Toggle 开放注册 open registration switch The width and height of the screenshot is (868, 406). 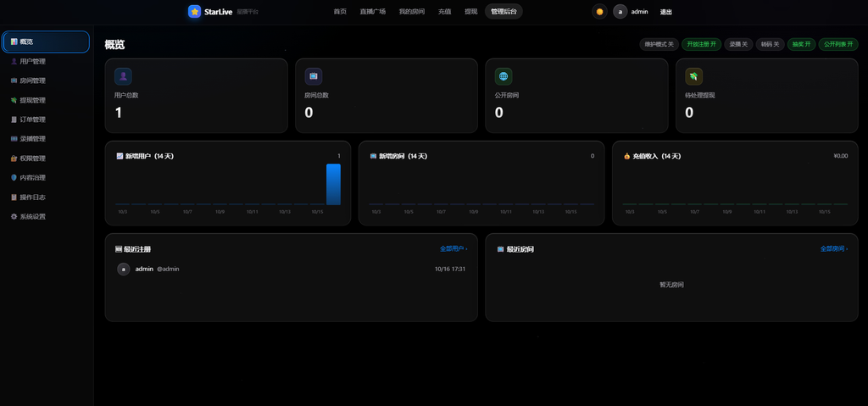[701, 44]
